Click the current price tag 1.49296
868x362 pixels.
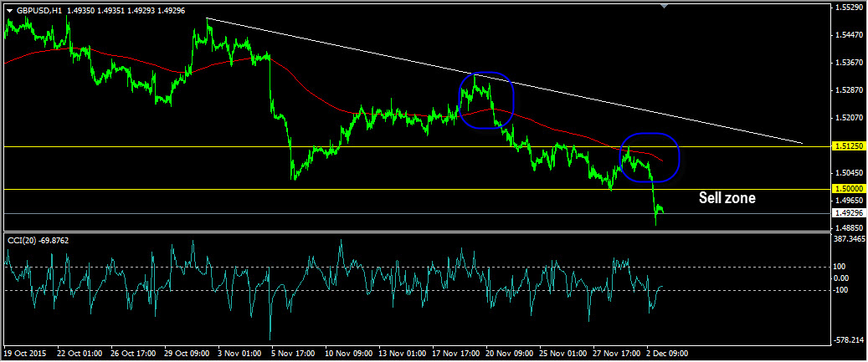click(x=850, y=213)
